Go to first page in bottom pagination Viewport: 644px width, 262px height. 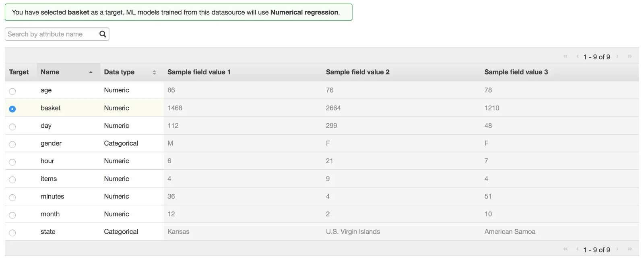click(566, 249)
